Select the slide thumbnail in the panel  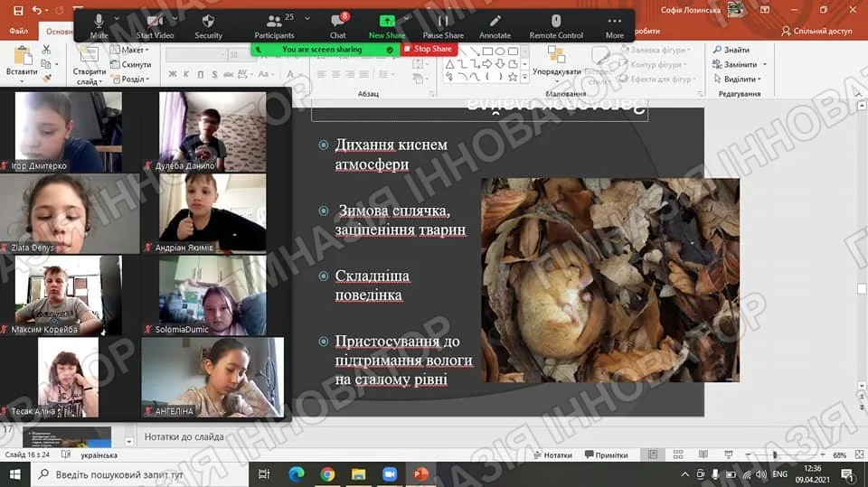(67, 437)
